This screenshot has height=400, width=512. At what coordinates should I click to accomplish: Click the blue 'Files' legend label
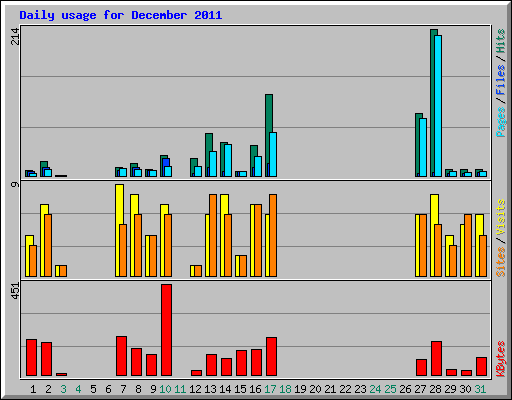coord(500,79)
